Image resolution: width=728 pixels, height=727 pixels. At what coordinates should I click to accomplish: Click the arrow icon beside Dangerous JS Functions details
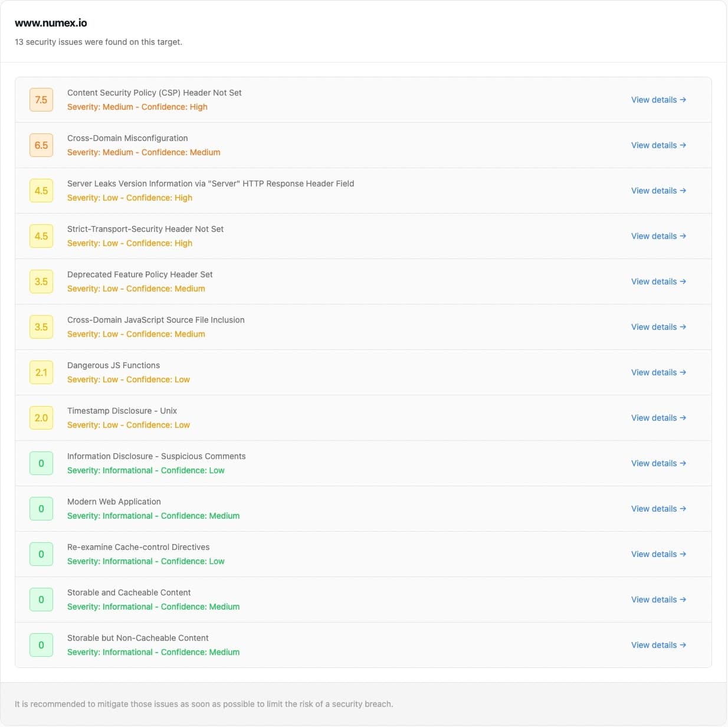683,372
